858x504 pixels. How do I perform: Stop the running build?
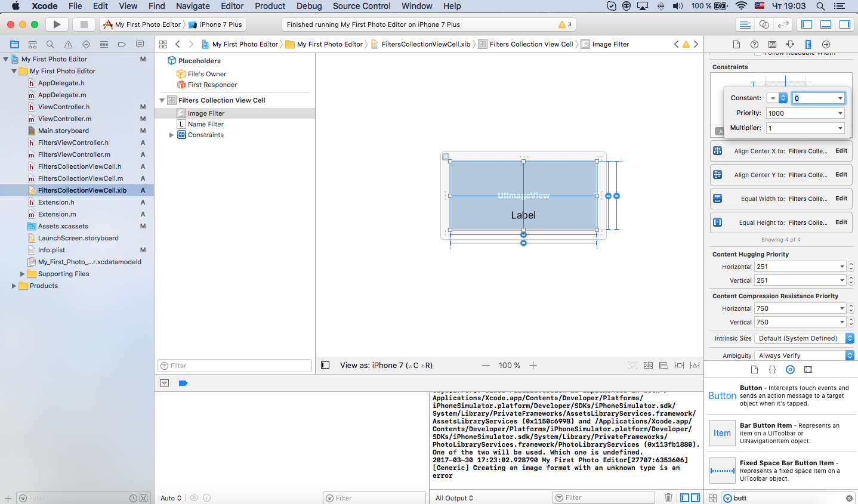84,24
